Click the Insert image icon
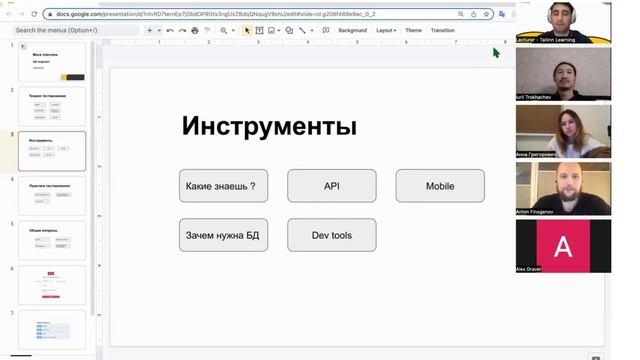640x360 pixels. 271,30
